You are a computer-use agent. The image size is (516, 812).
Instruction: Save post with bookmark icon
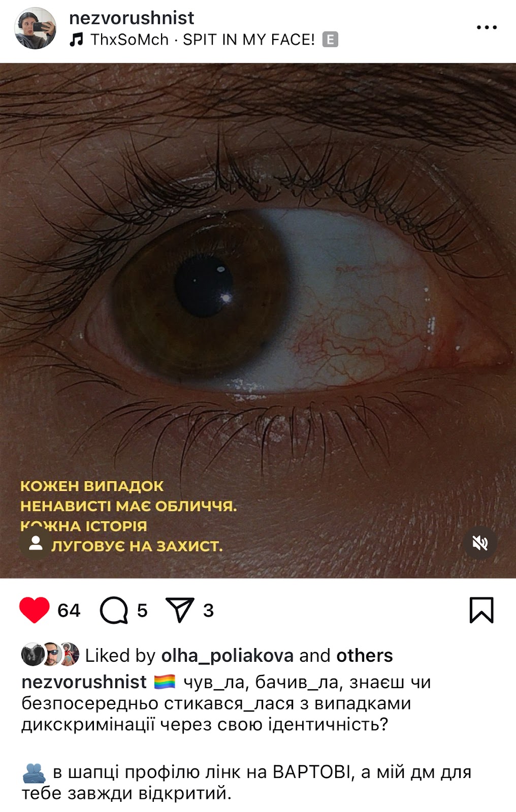click(481, 610)
